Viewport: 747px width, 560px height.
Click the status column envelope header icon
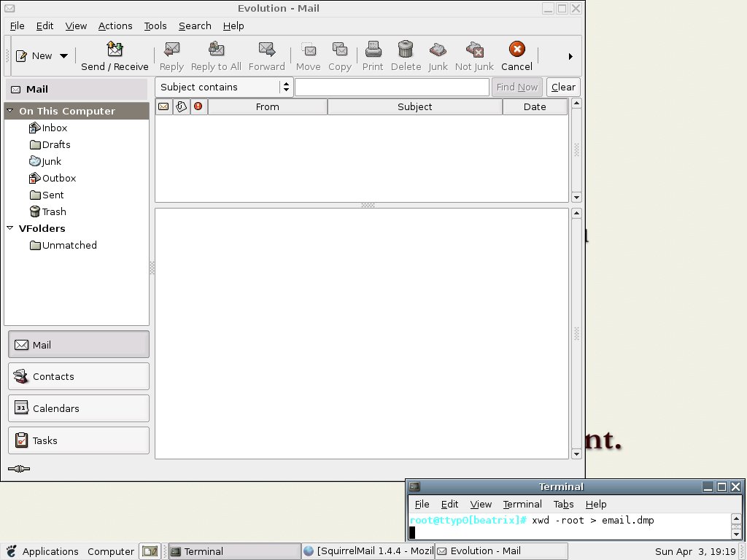(163, 106)
